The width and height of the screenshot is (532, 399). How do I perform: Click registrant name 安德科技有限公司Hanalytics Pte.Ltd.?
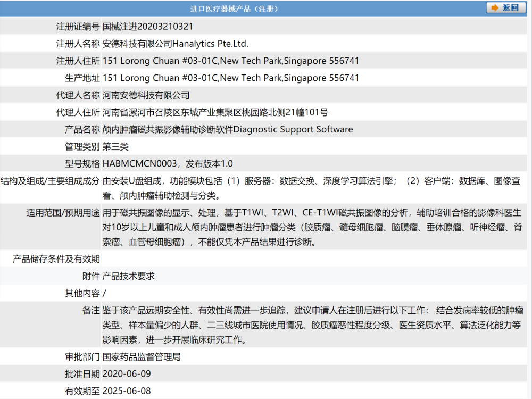point(176,44)
